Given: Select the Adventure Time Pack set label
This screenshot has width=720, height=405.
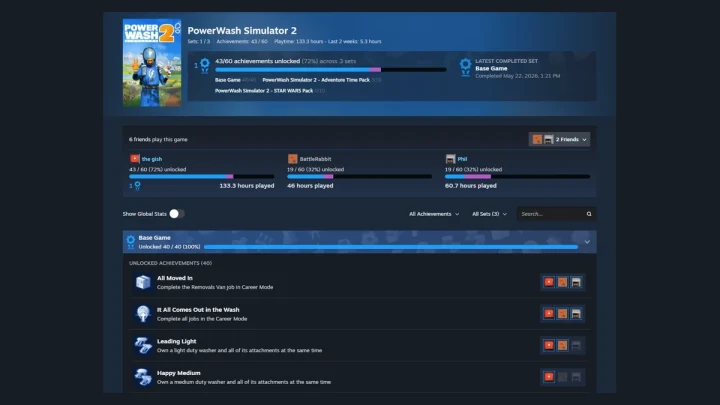Looking at the screenshot, I should point(321,80).
